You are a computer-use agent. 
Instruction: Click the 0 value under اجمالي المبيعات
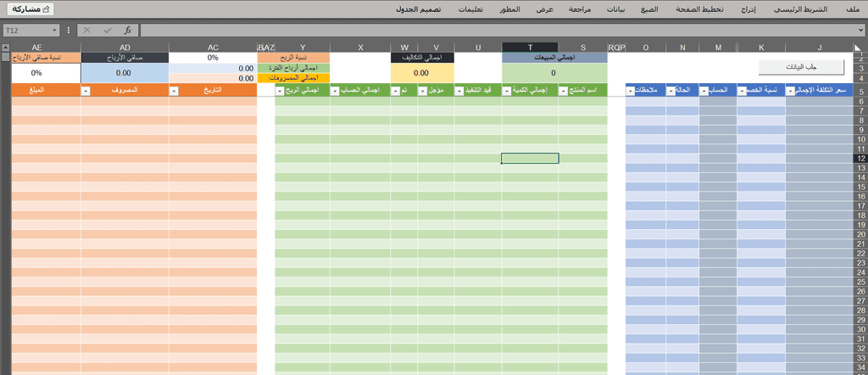pyautogui.click(x=554, y=73)
